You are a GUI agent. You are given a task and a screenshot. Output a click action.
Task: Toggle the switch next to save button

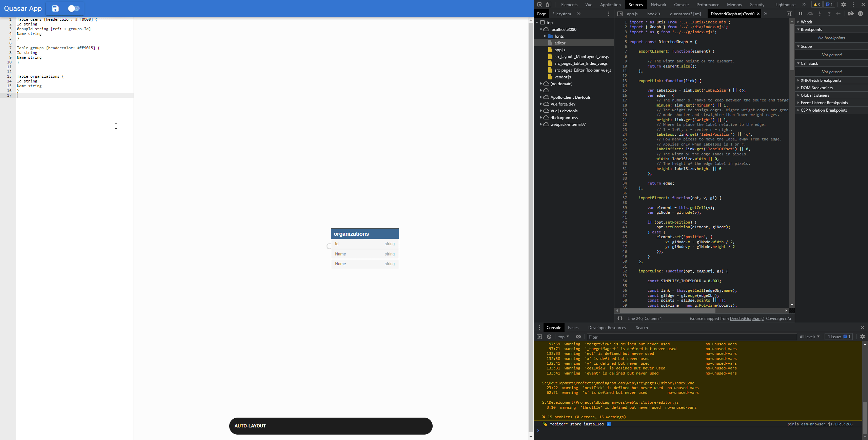click(74, 8)
